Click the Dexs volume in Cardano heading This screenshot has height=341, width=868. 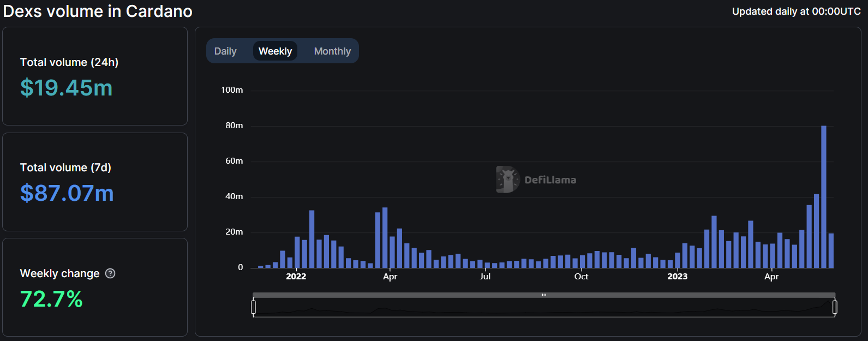(98, 11)
